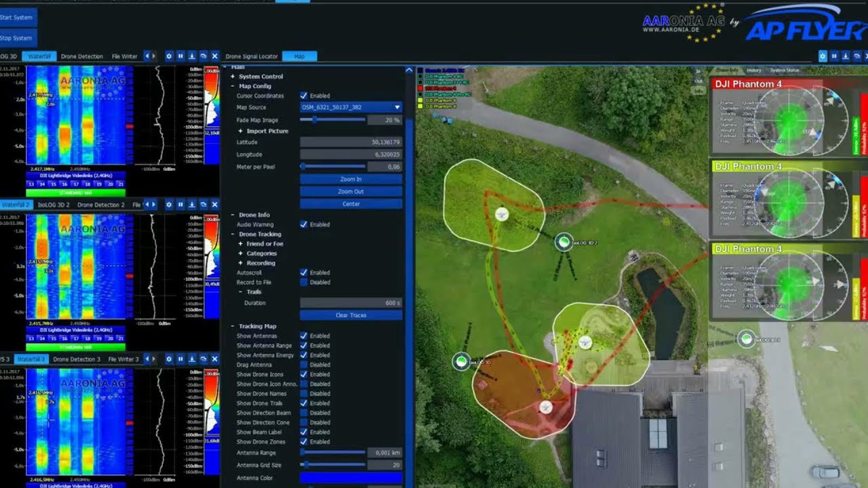This screenshot has height=488, width=868.
Task: Click the Stop System button
Action: pyautogui.click(x=18, y=38)
